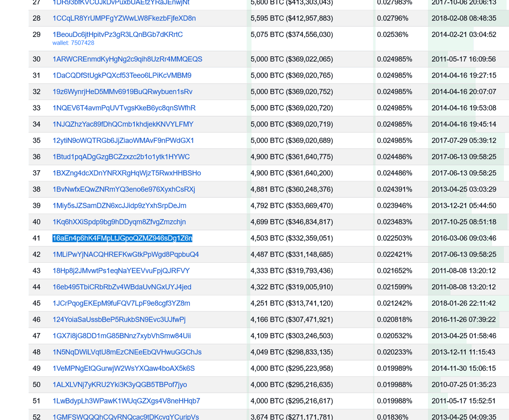Screen dimensions: 509x420
Task: Select date 2014-11-30 15:06:15
Action: 464,368
